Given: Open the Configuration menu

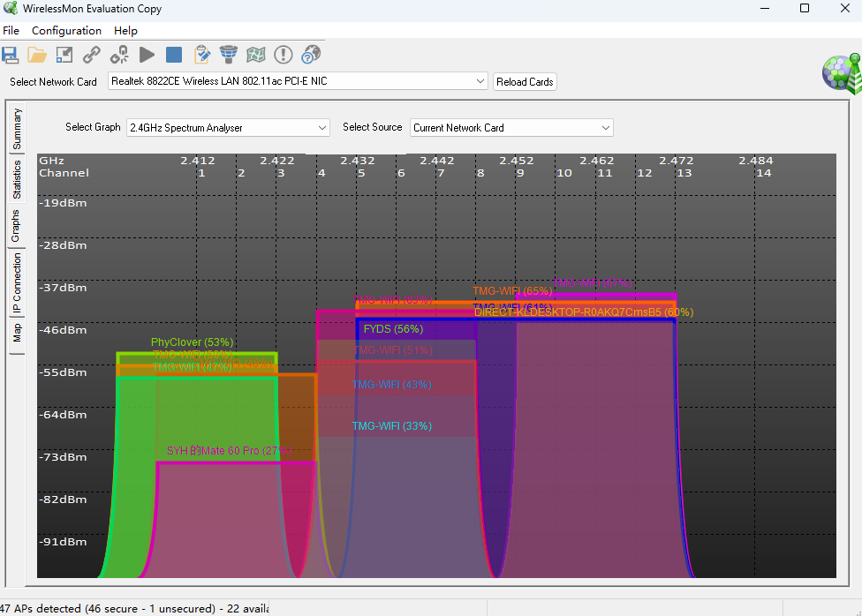Looking at the screenshot, I should pyautogui.click(x=66, y=31).
